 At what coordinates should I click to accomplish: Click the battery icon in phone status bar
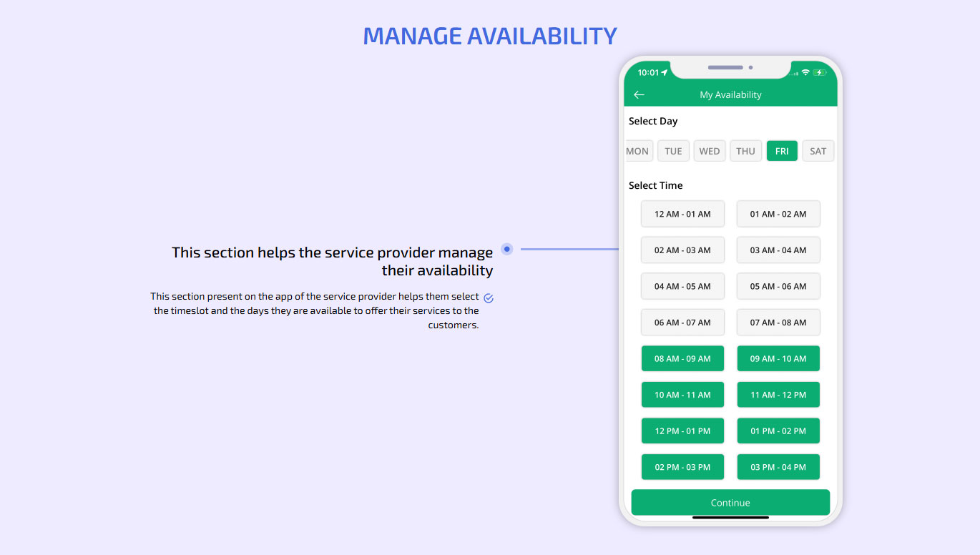click(820, 72)
